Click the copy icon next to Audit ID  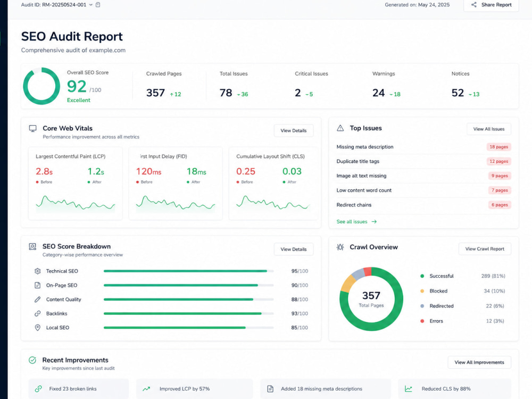click(x=98, y=5)
